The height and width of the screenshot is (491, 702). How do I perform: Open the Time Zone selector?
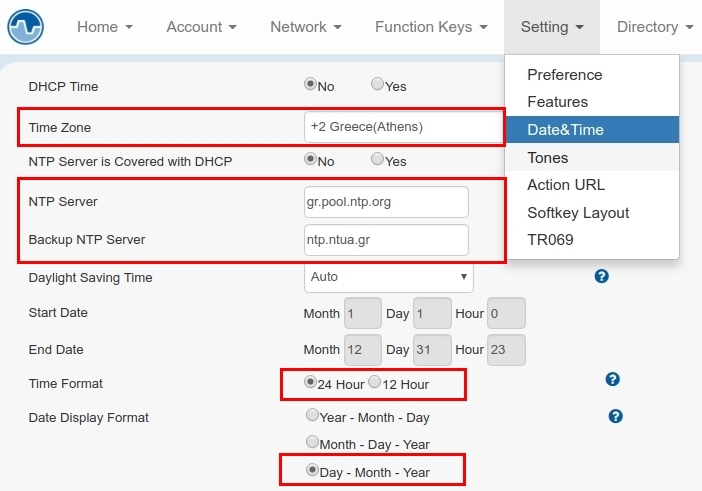point(403,127)
